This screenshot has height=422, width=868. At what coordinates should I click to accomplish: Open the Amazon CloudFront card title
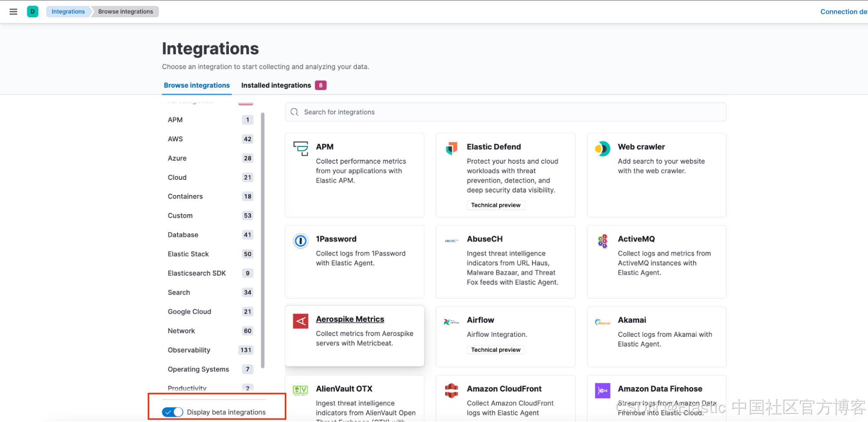[x=504, y=389]
